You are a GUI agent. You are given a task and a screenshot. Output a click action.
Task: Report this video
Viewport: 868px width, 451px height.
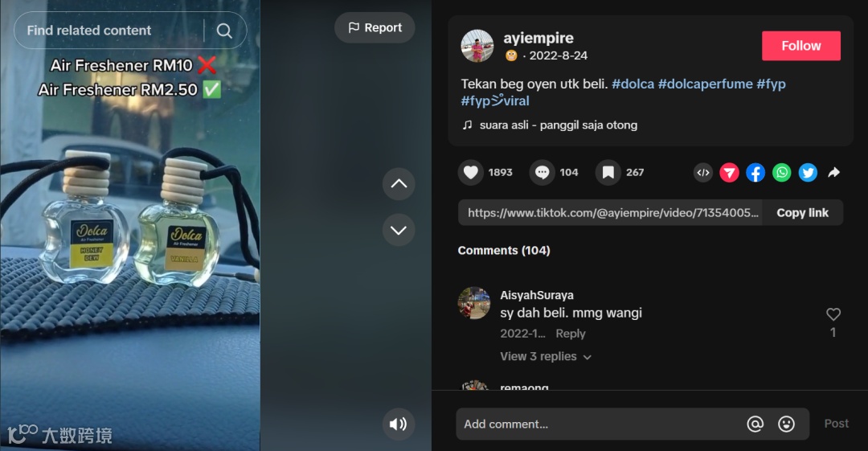click(x=375, y=27)
